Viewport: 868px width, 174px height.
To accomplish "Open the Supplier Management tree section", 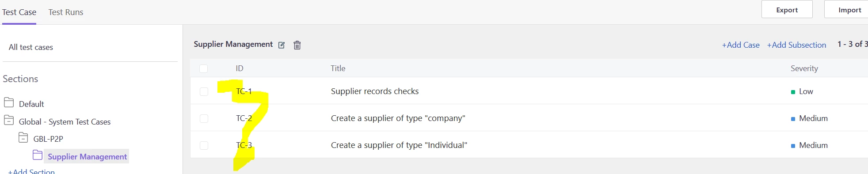I will [x=87, y=156].
